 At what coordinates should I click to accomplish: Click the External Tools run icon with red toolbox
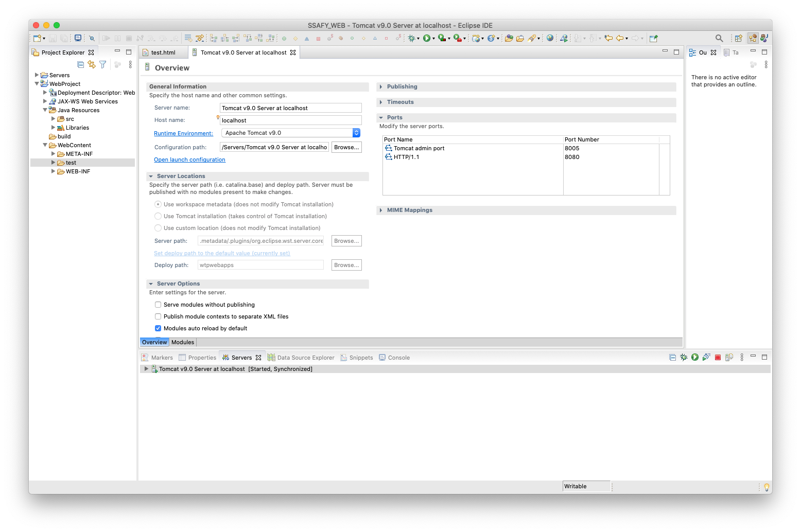coord(457,38)
